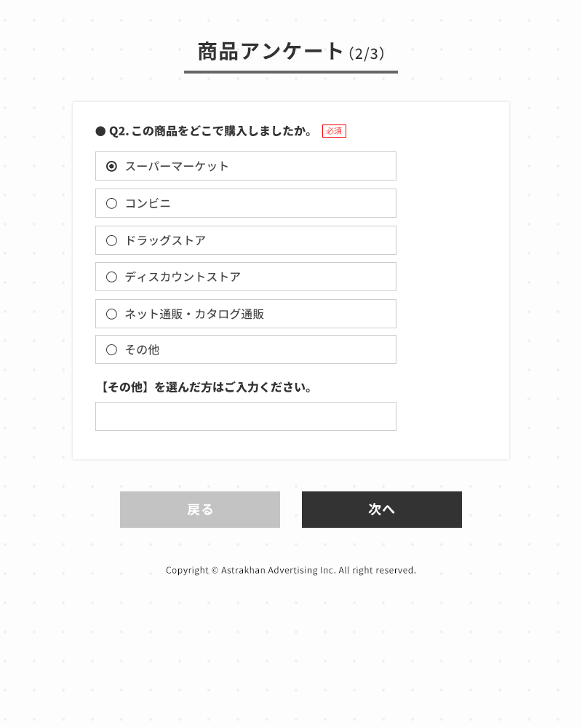Click the スーパーマーケット option label text
The height and width of the screenshot is (728, 582).
(177, 166)
